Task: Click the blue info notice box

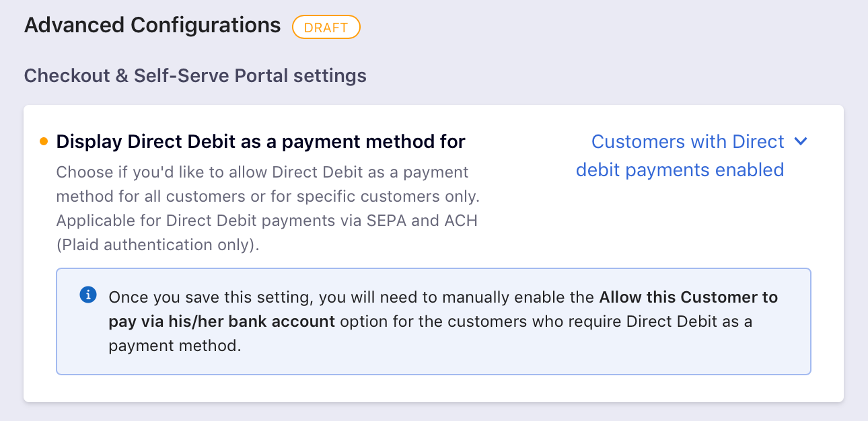Action: point(434,321)
